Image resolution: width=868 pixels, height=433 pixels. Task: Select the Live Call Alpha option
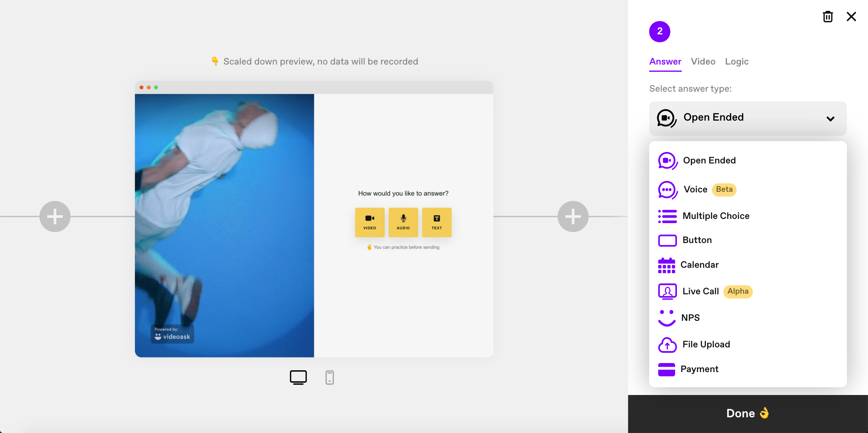(x=748, y=291)
